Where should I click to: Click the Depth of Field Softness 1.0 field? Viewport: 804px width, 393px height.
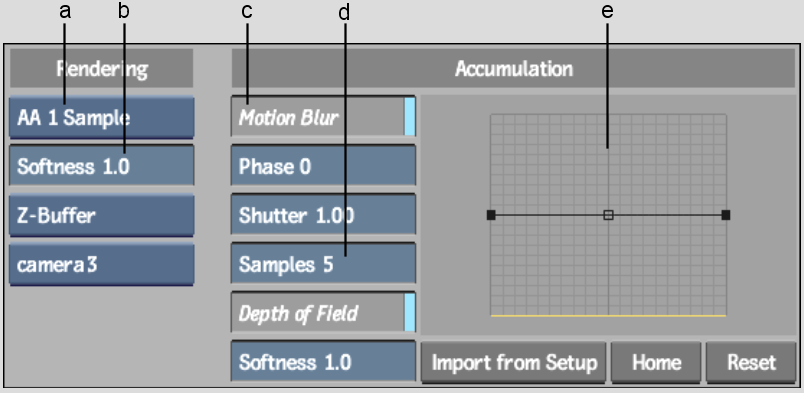point(323,362)
